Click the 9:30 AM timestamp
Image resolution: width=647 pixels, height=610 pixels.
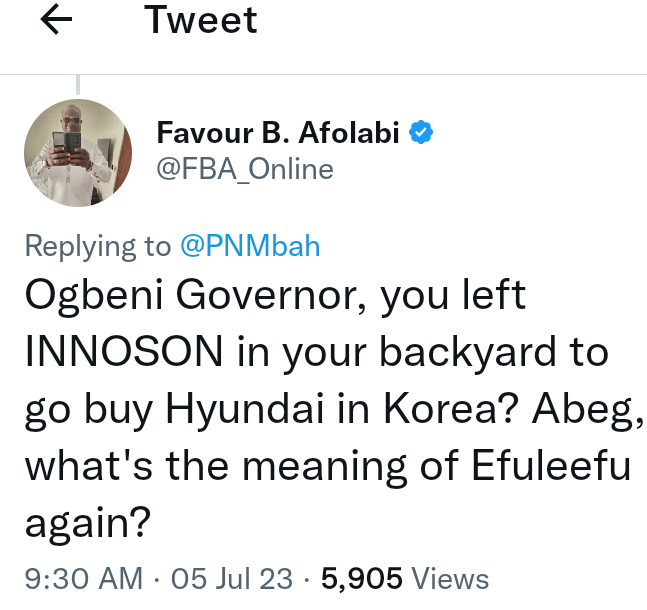coord(84,578)
